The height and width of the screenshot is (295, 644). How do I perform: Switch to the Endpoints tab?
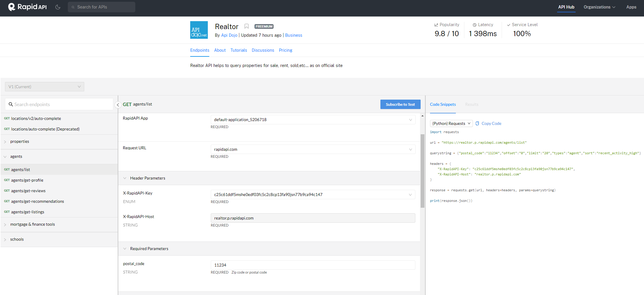200,50
